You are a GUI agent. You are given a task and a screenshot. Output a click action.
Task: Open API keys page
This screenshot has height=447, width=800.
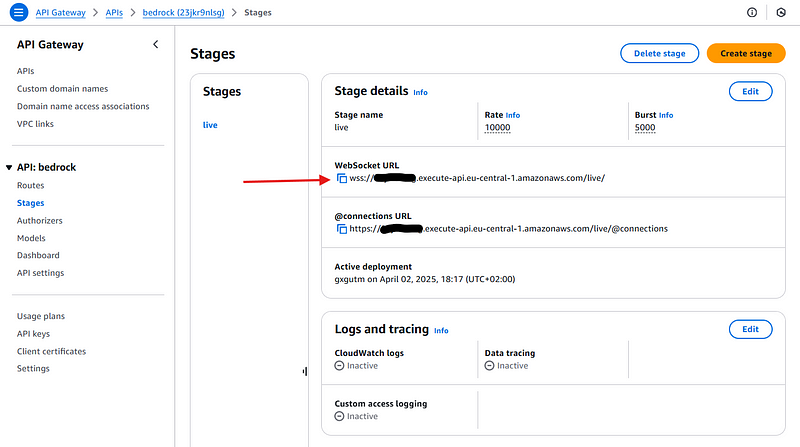click(33, 334)
